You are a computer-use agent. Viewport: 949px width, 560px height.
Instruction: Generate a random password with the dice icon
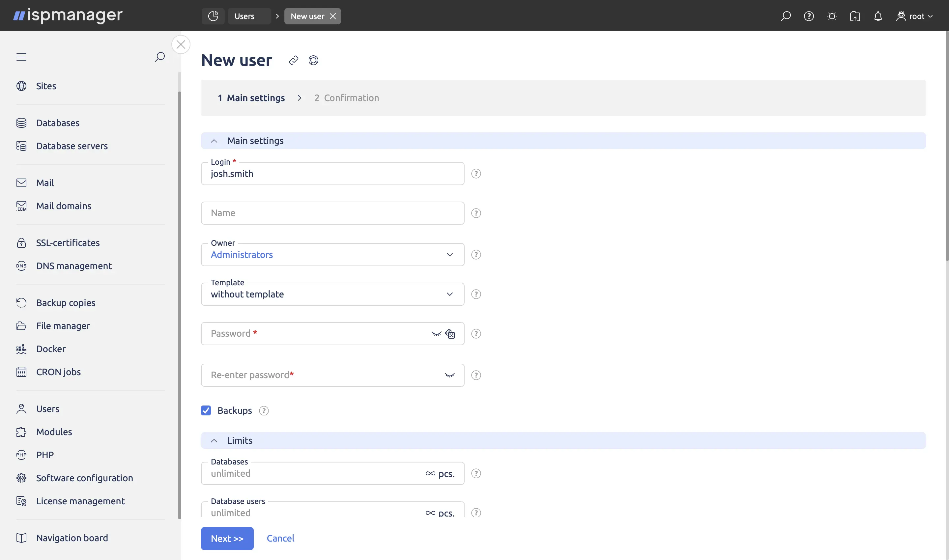[x=449, y=334]
